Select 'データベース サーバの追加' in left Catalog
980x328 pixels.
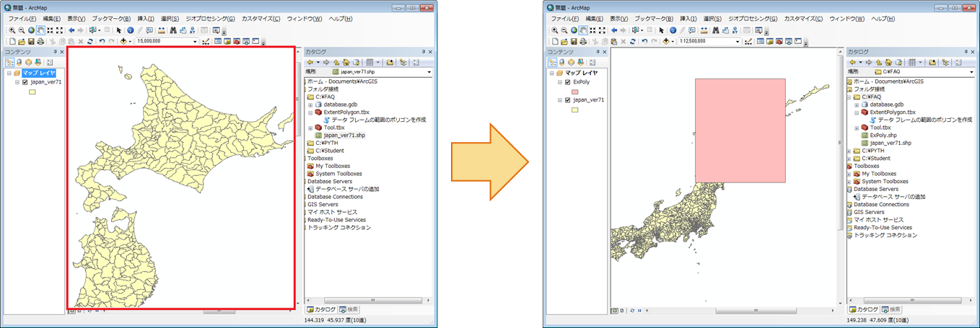tap(348, 189)
